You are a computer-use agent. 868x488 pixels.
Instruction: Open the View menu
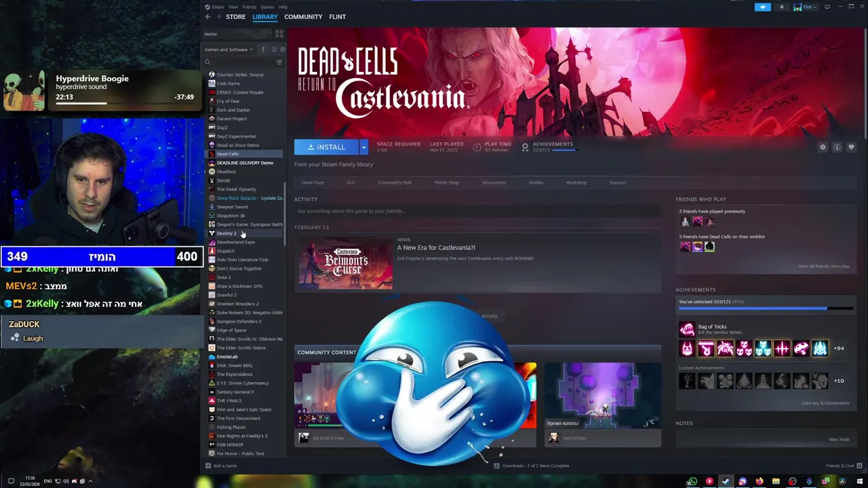(233, 7)
